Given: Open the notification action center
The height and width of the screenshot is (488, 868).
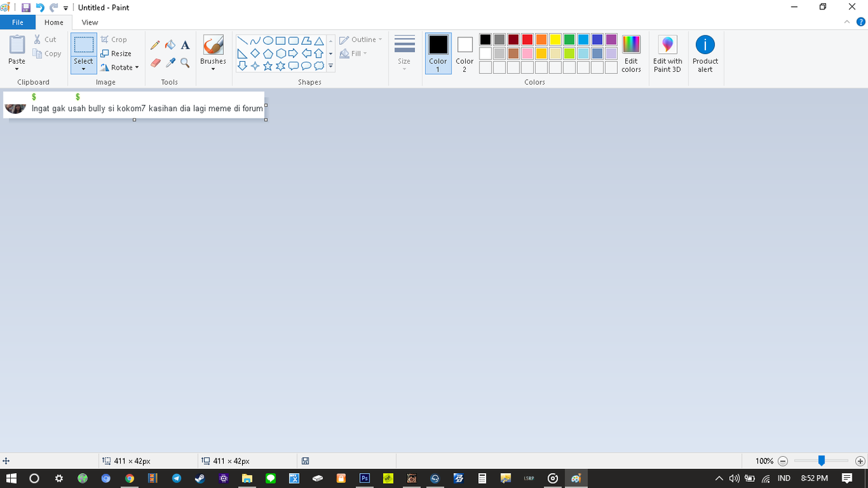Looking at the screenshot, I should pos(847,479).
